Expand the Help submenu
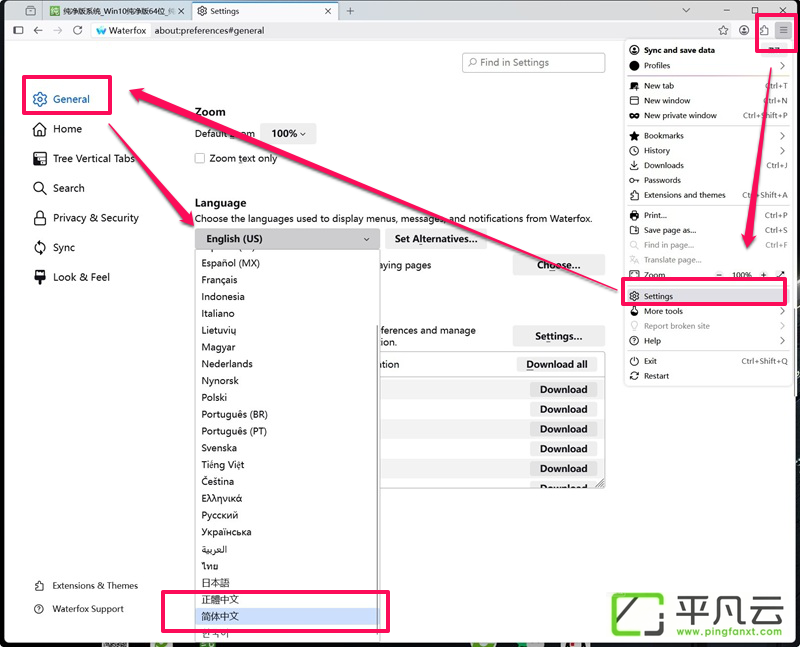The image size is (800, 647). click(708, 341)
